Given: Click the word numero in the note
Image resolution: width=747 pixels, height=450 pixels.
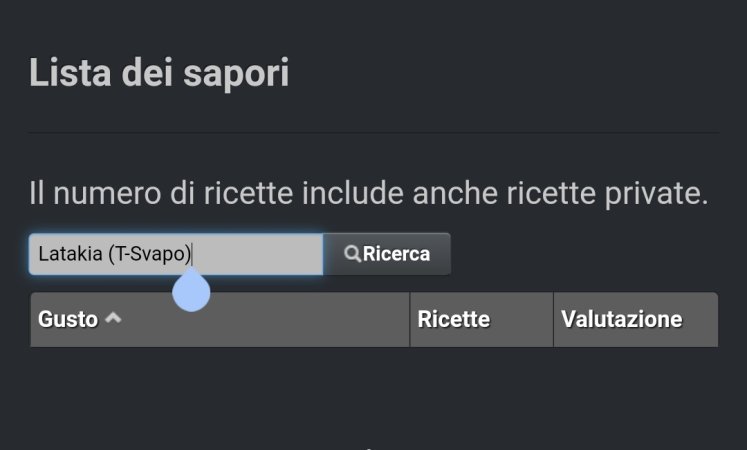Looking at the screenshot, I should (107, 193).
